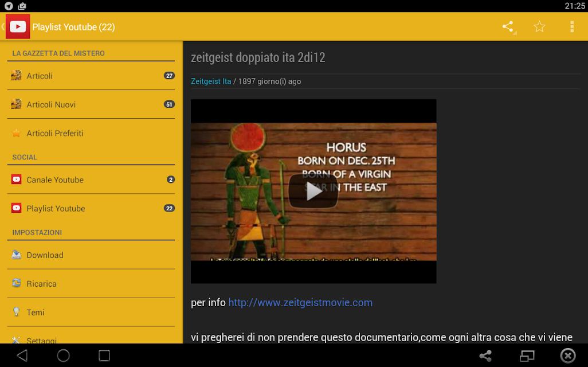Viewport: 588px width, 367px height.
Task: Tap the Android recent apps square button
Action: pos(104,356)
